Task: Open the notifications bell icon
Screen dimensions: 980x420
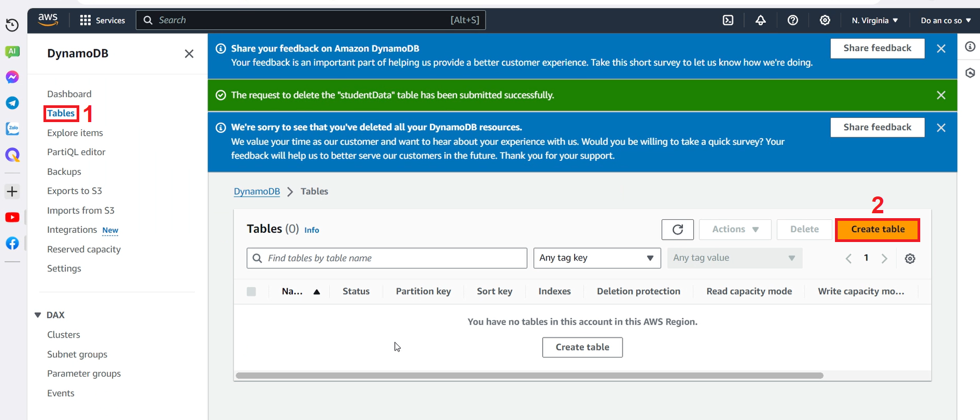Action: point(761,20)
